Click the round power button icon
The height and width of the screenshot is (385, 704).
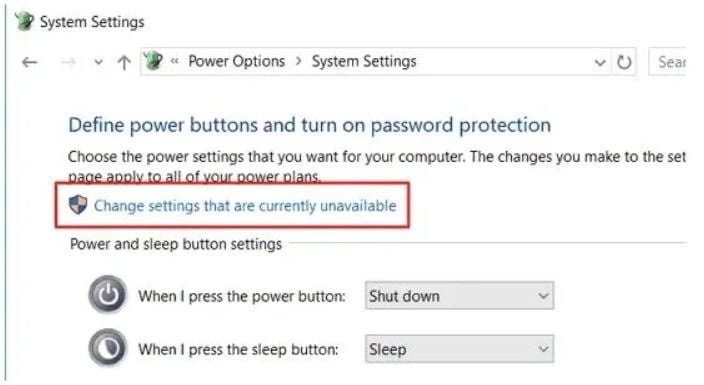[108, 295]
